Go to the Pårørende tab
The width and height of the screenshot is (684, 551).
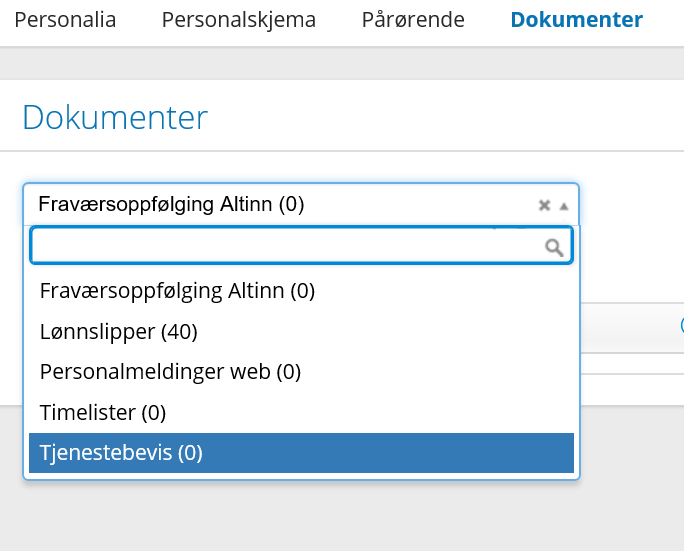click(x=413, y=20)
